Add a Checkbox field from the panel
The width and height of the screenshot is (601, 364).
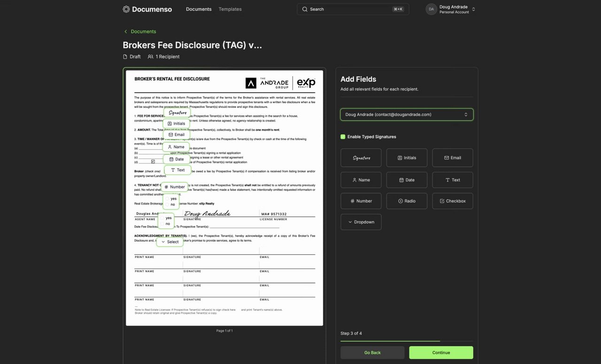(452, 201)
